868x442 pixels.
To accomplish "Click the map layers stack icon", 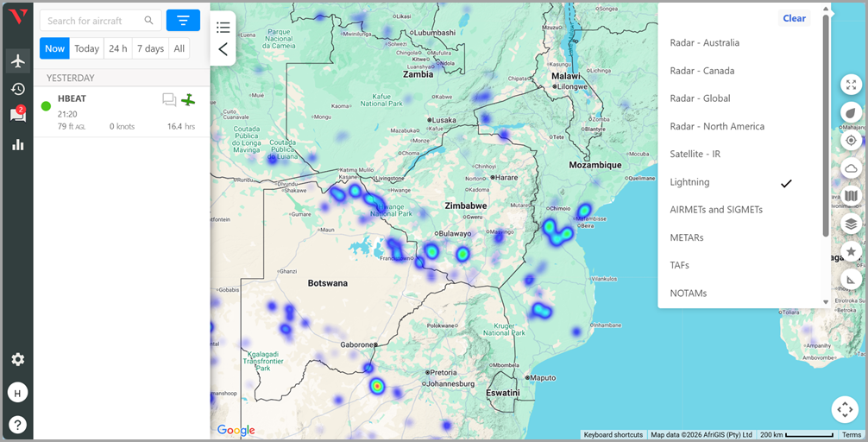I will point(851,224).
